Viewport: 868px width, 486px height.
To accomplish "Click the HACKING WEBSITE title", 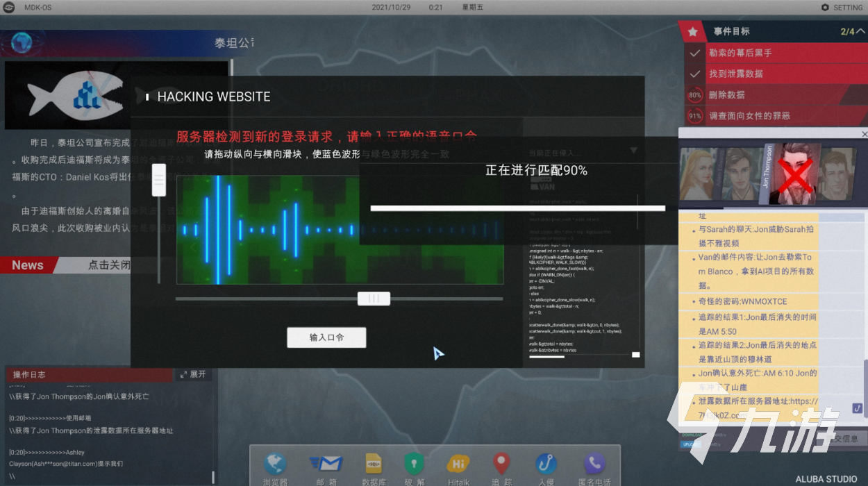I will point(214,97).
